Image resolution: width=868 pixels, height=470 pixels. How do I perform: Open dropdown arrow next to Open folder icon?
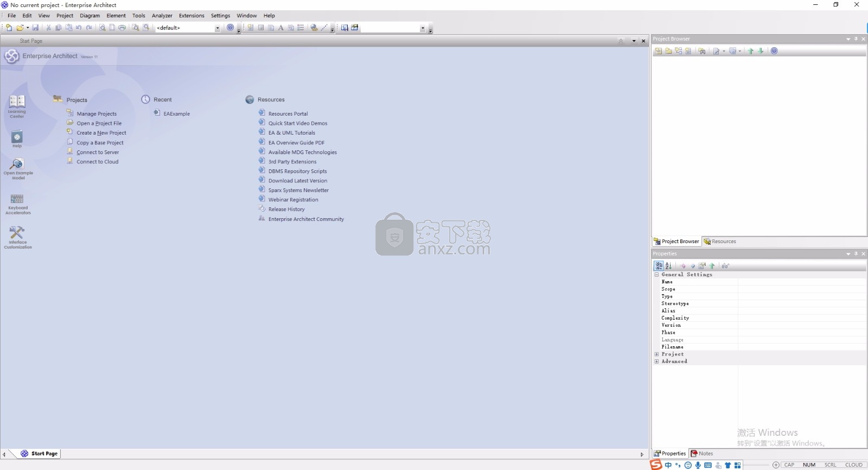click(28, 28)
